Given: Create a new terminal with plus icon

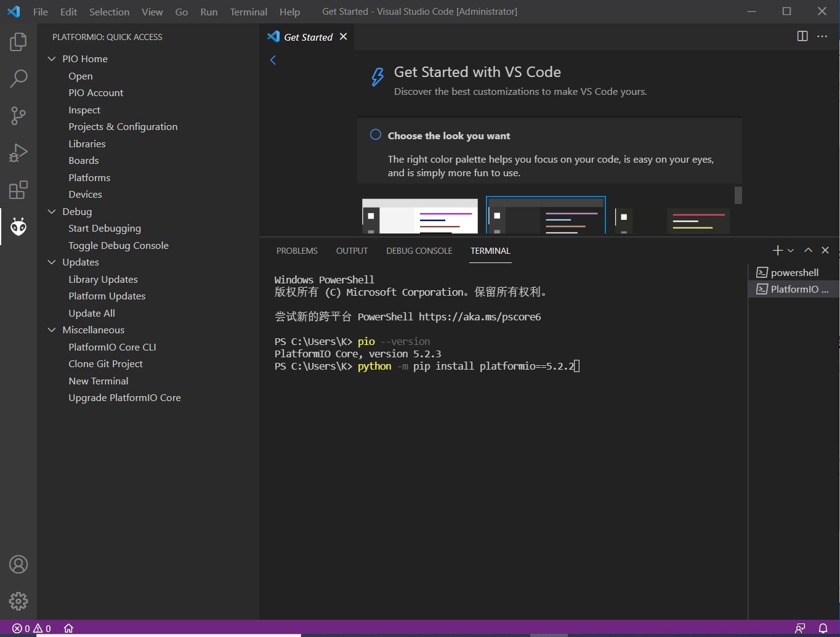Looking at the screenshot, I should 777,250.
